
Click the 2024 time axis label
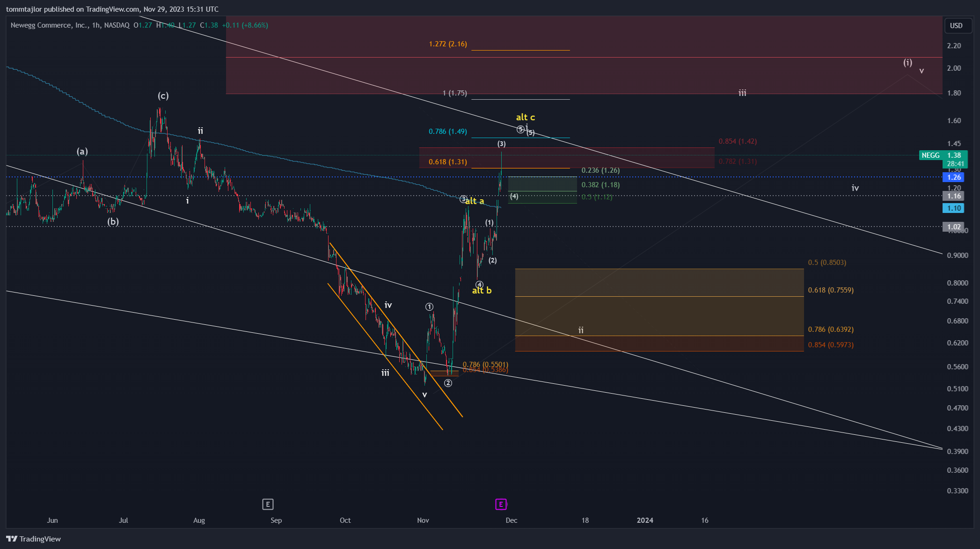pos(645,520)
